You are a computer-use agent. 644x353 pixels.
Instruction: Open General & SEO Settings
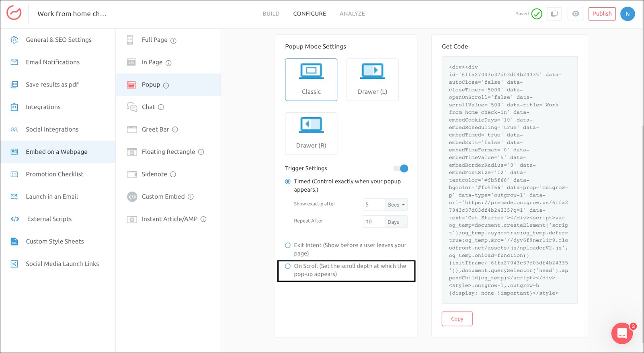point(59,40)
